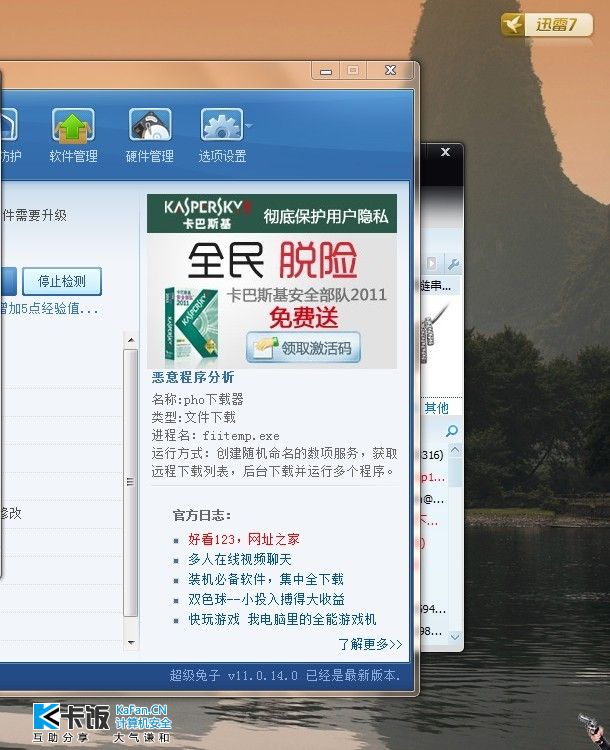Viewport: 610px width, 750px height.
Task: Open 硬件管理 hardware management icon
Action: point(149,135)
